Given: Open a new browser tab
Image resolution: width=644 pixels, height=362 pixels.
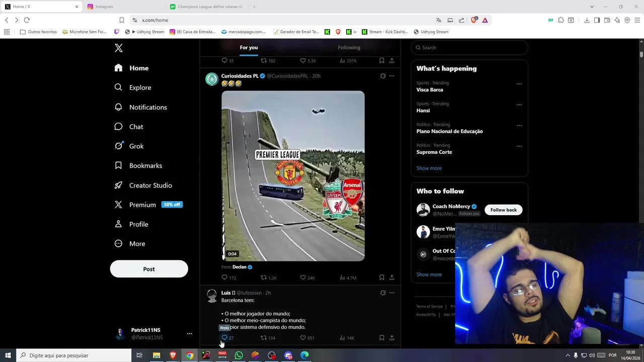Looking at the screenshot, I should coord(254,7).
